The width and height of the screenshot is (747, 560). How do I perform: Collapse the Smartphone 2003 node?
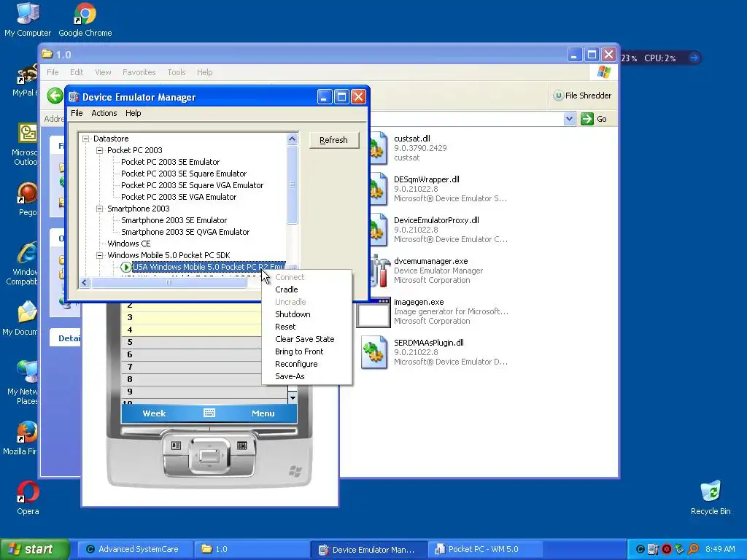(x=99, y=209)
